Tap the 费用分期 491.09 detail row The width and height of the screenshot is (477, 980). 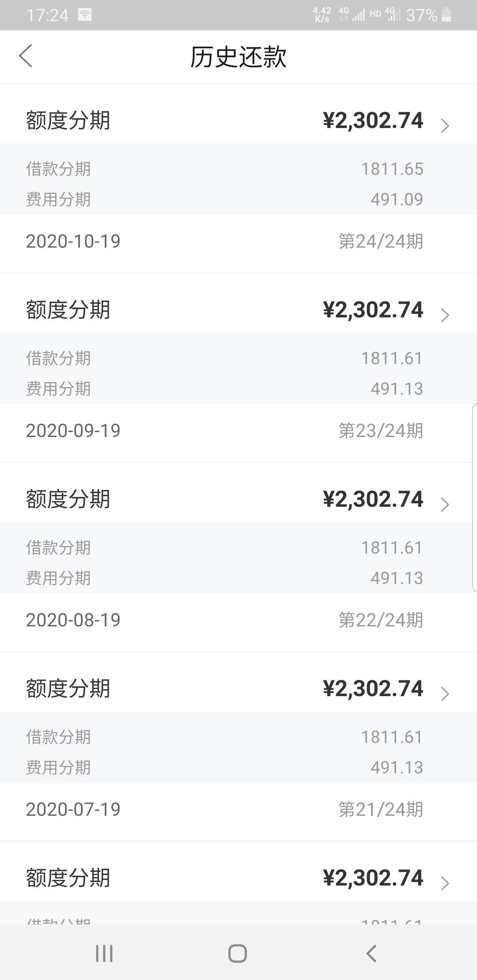click(238, 199)
